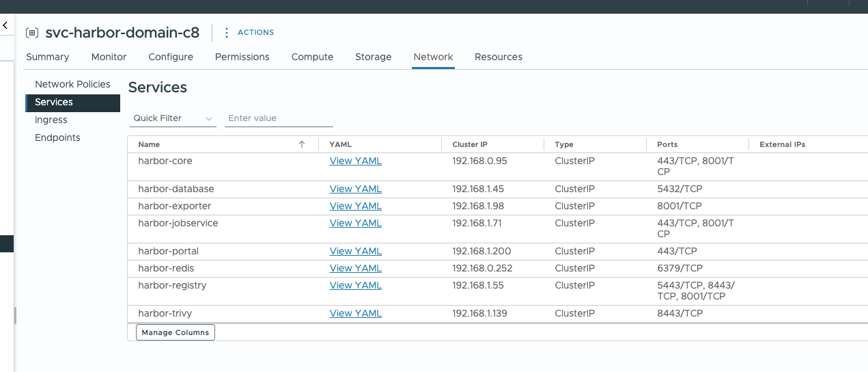Click ClusterIP type in harbor-portal row
The width and height of the screenshot is (868, 372).
[x=574, y=251]
